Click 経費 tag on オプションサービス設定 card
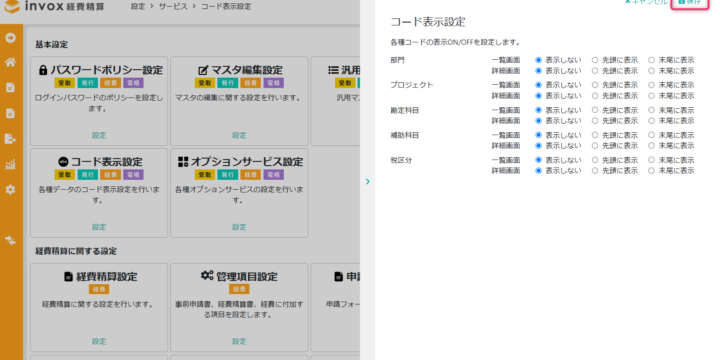Screen dimensions: 720x360 [251, 175]
